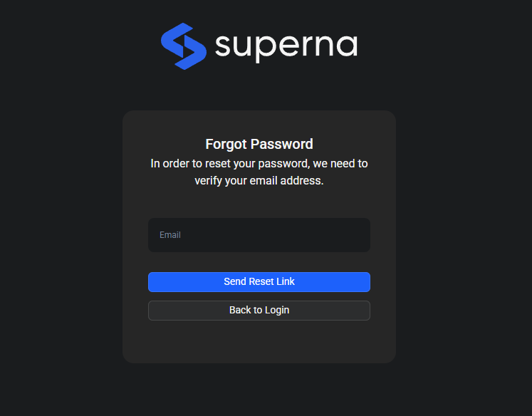532x416 pixels.
Task: Click the 'verify your email address' text line
Action: tap(259, 181)
